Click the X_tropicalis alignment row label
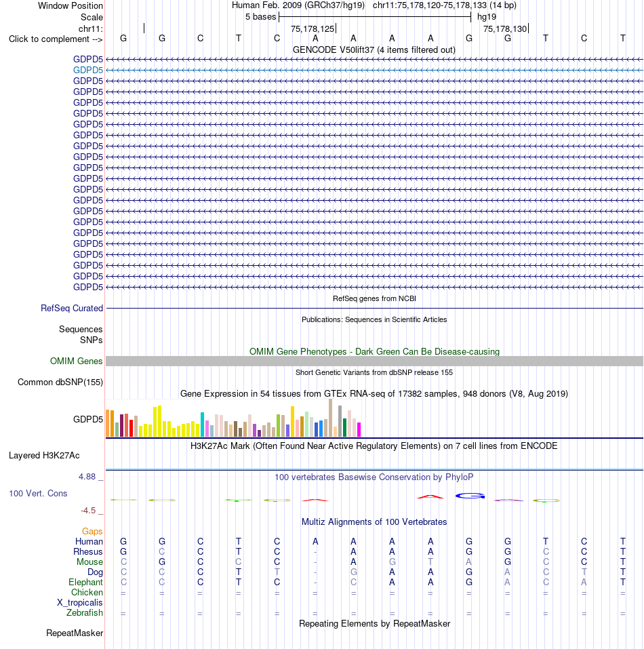Screen dimensions: 644x649 tap(80, 603)
